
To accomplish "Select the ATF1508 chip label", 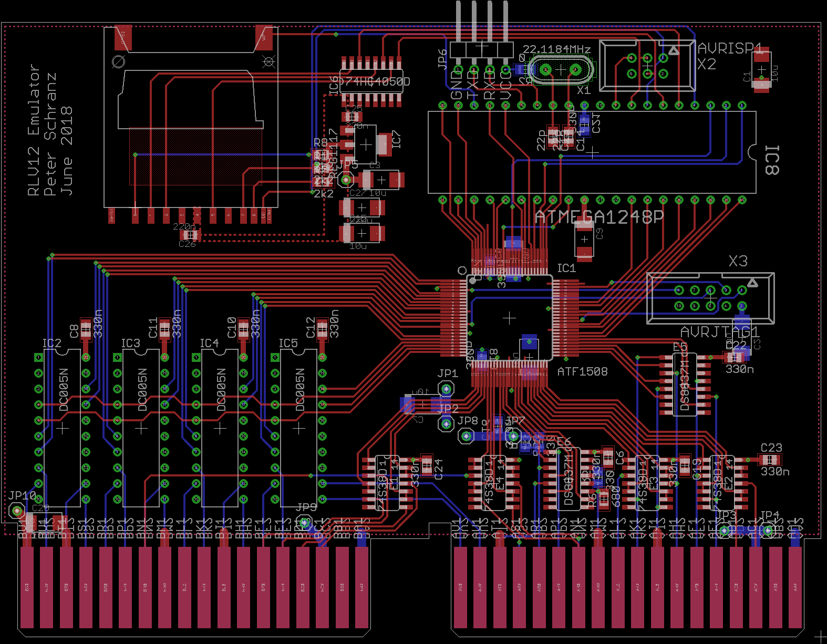I will click(x=582, y=371).
